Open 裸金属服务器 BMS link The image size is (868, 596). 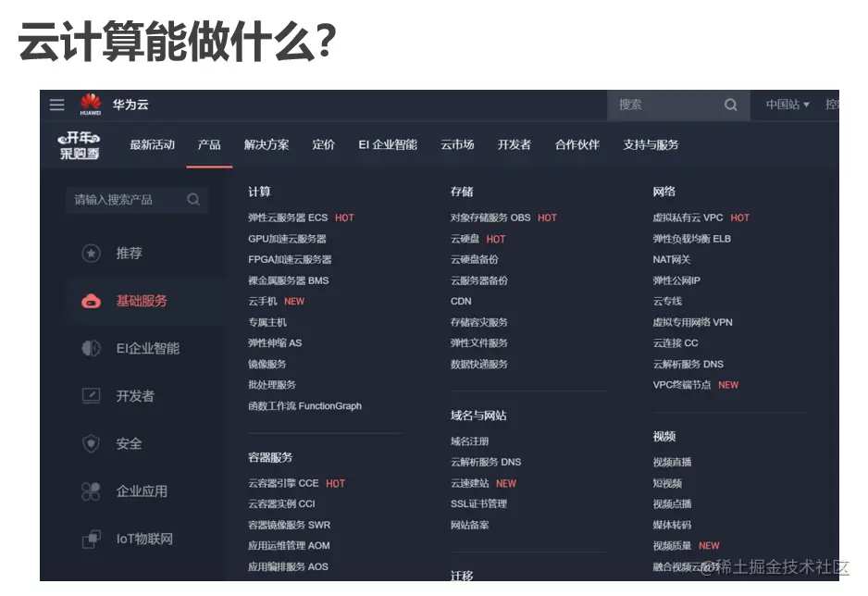[x=289, y=280]
